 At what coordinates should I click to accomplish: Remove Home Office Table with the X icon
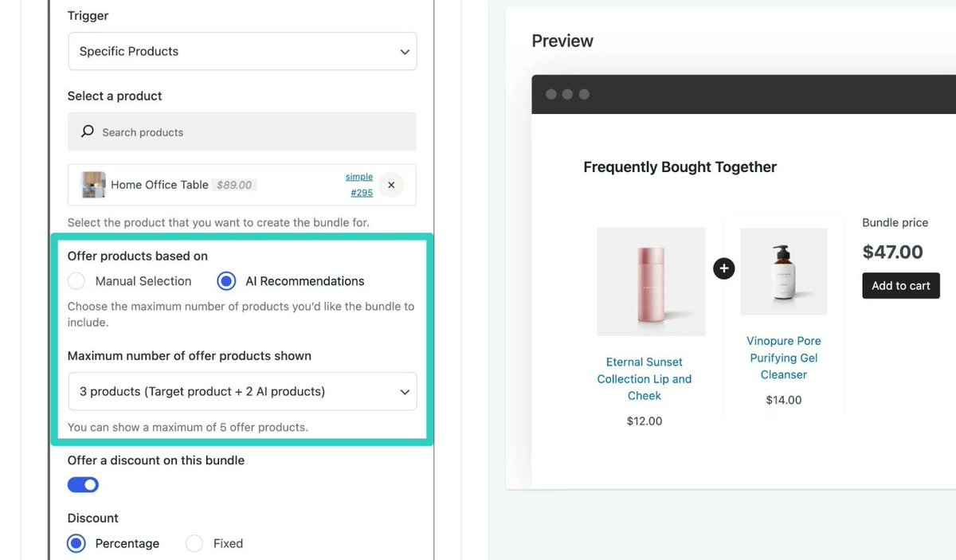pyautogui.click(x=391, y=185)
